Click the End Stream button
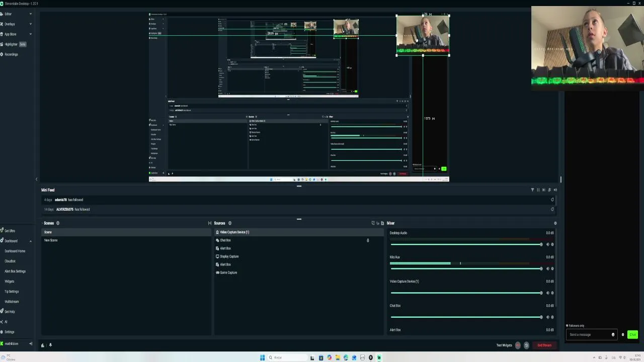This screenshot has height=362, width=644. pos(544,345)
